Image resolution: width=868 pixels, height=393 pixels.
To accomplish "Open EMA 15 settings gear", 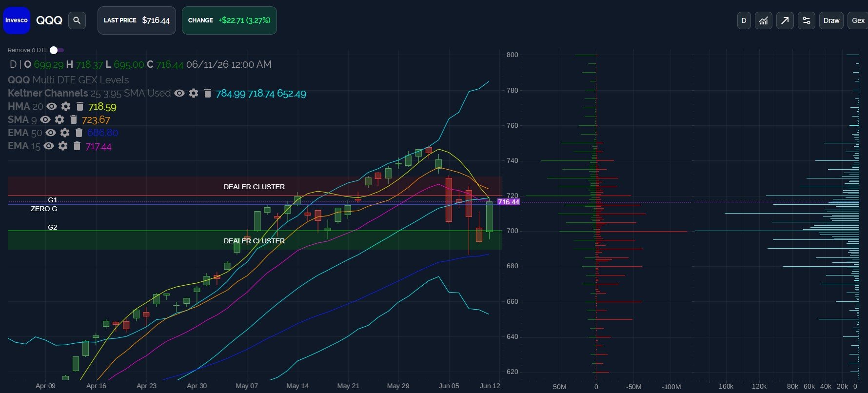I will pyautogui.click(x=63, y=146).
